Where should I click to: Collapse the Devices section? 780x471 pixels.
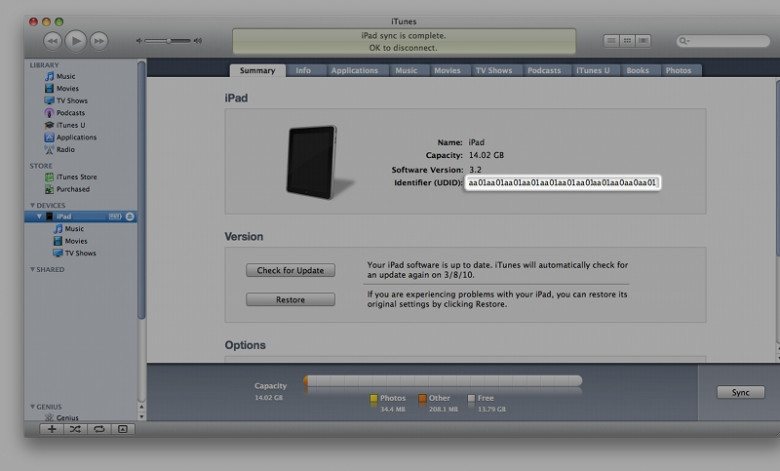pyautogui.click(x=32, y=205)
